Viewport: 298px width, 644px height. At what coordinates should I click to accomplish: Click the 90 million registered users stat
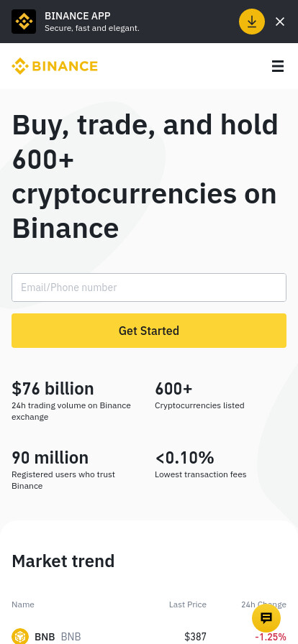[x=63, y=470]
